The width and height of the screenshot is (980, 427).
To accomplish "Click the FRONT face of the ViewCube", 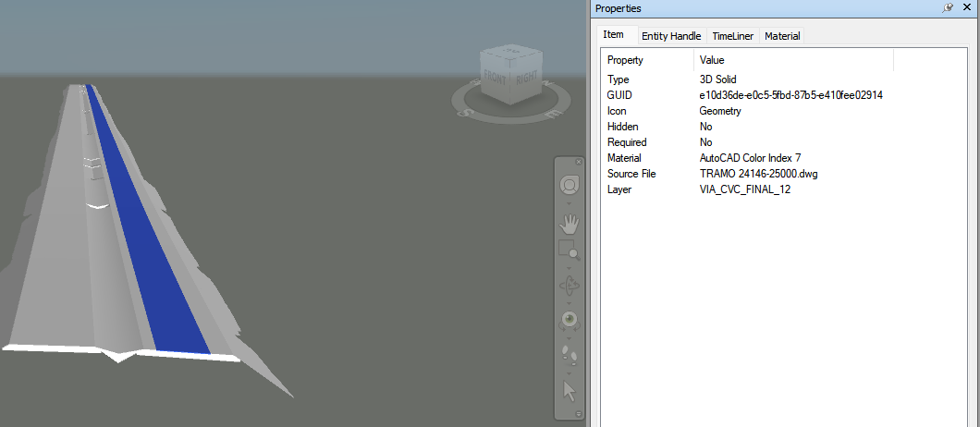I will click(496, 79).
